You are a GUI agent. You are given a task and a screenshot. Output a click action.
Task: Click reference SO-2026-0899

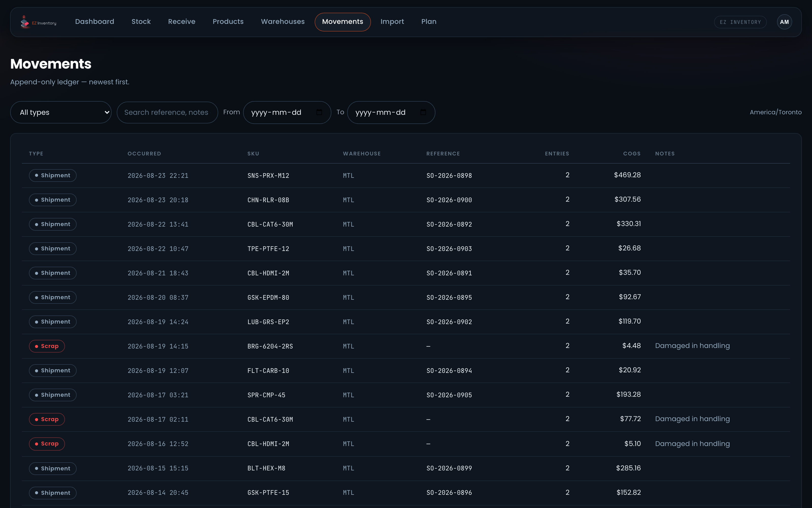(449, 468)
